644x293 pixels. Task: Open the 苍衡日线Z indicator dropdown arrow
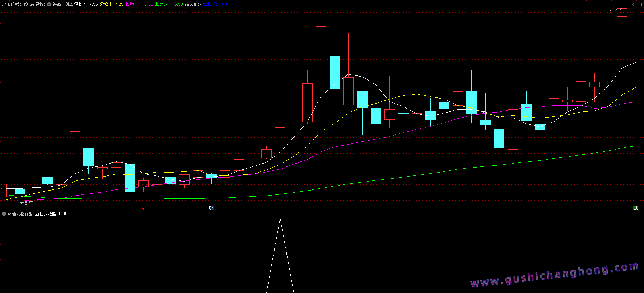coord(49,4)
